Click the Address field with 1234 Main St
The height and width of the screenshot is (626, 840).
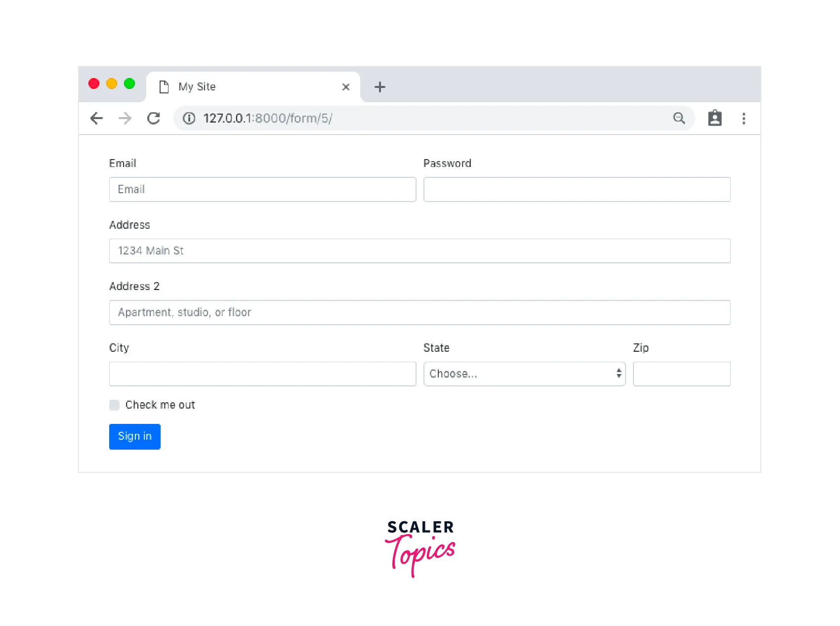click(420, 251)
